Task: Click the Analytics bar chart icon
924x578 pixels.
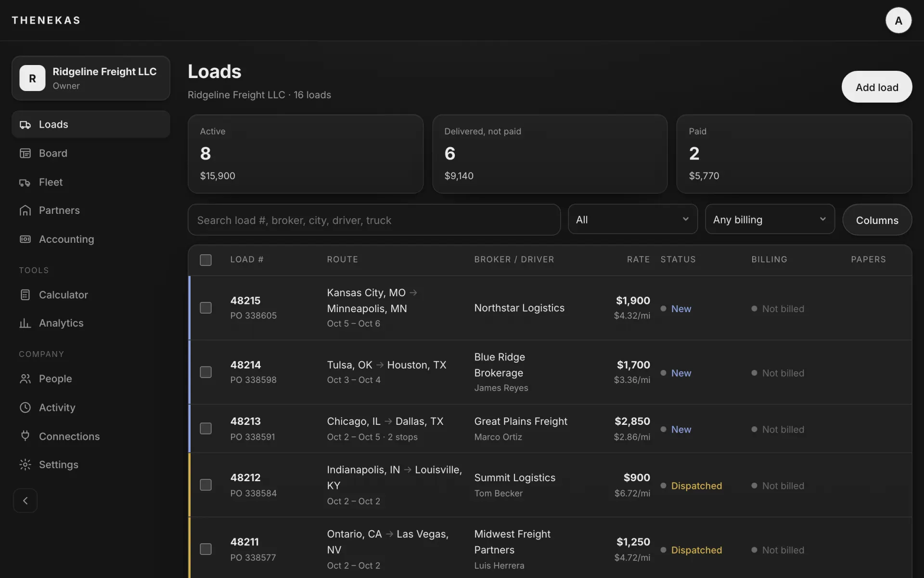Action: 25,323
